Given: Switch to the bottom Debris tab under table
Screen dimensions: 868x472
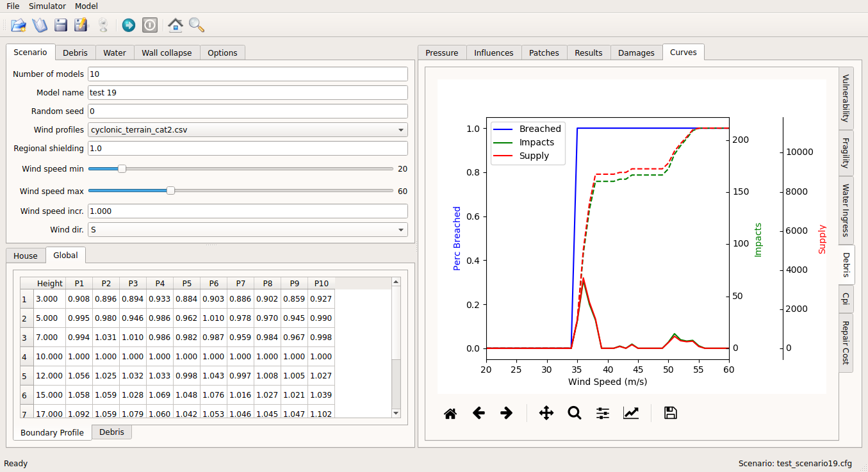Looking at the screenshot, I should 111,432.
